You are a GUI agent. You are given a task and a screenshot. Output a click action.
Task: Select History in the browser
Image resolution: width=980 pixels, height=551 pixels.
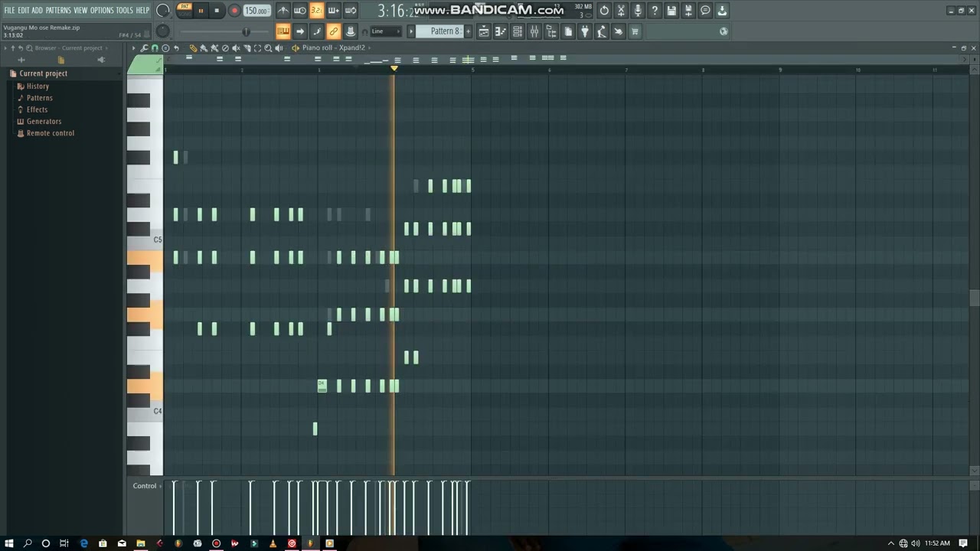point(38,86)
